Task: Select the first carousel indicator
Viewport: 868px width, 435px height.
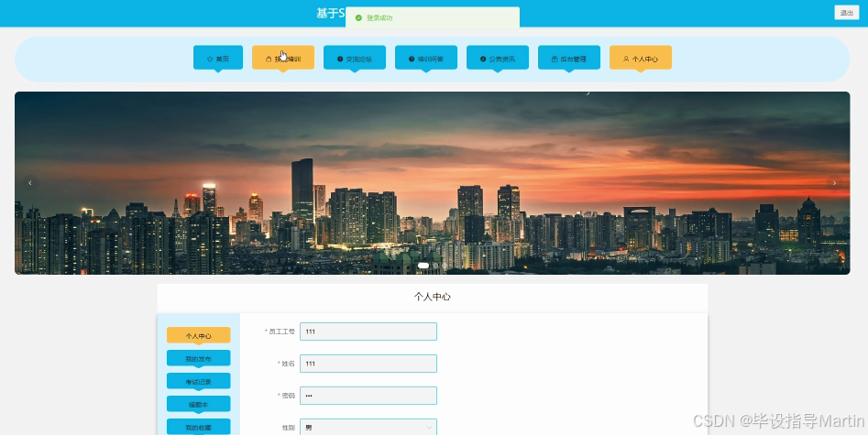Action: (423, 266)
